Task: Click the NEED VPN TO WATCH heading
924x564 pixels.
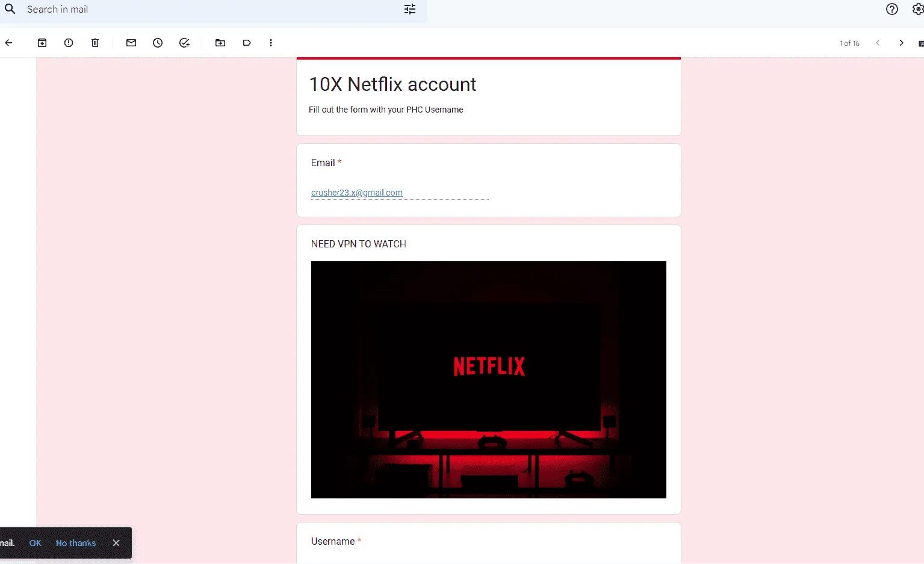Action: [x=359, y=244]
